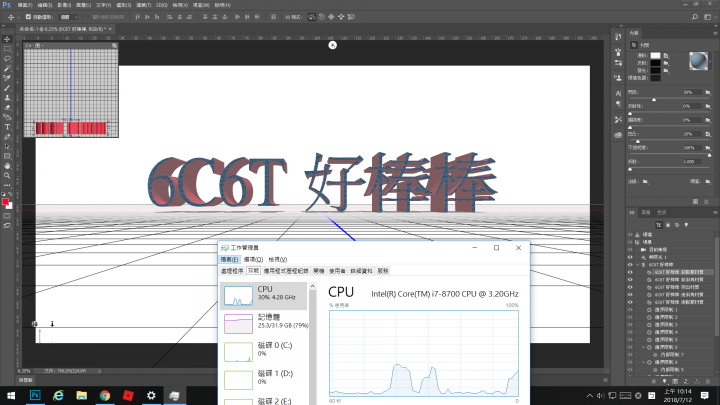Image resolution: width=720 pixels, height=405 pixels.
Task: Select the Eraser tool
Action: pyautogui.click(x=7, y=107)
